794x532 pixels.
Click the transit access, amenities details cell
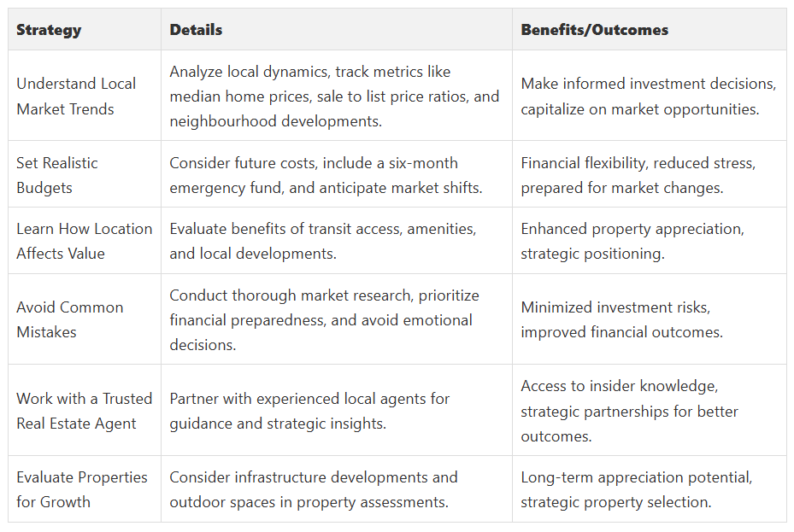323,241
